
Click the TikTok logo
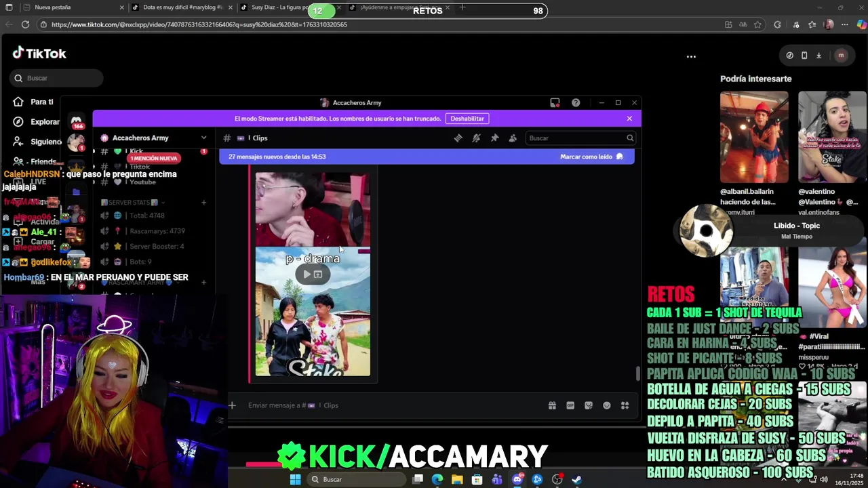(x=39, y=53)
